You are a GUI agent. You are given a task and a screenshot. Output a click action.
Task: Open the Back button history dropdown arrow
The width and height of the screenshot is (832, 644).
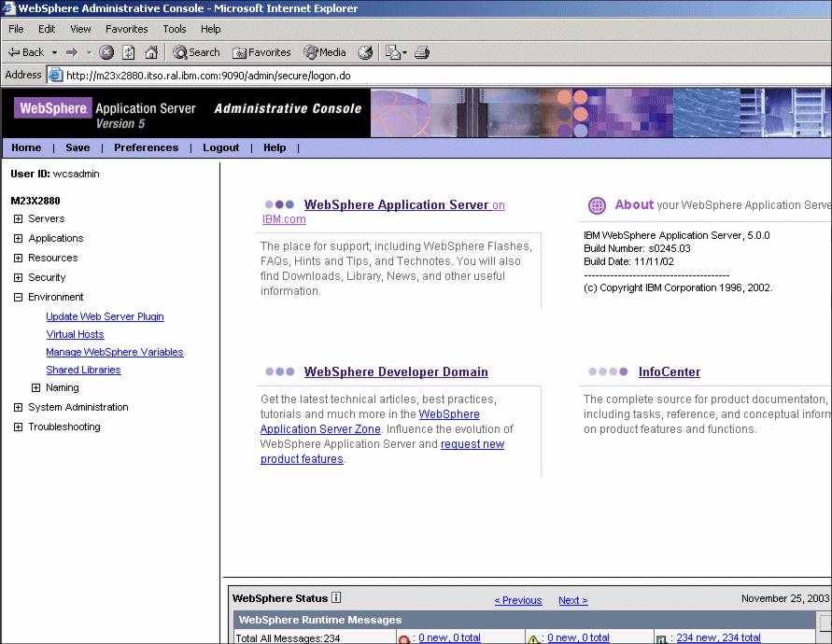coord(54,52)
